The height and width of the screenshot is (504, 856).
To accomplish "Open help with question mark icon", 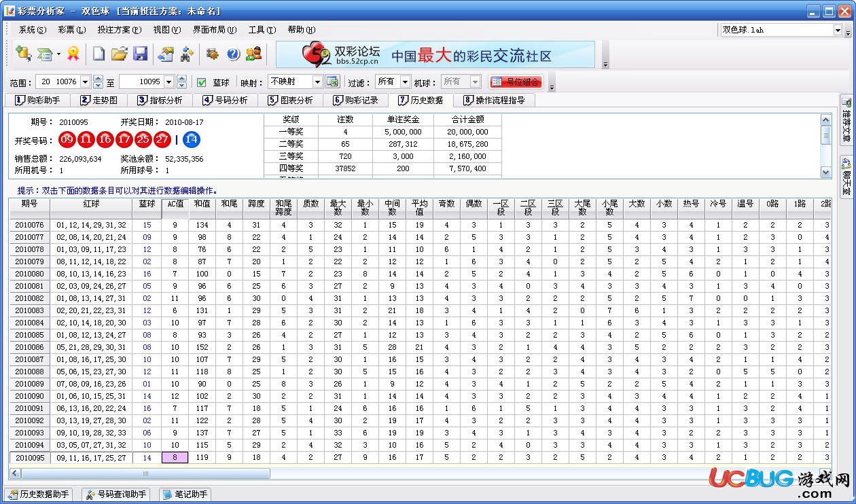I will tap(233, 54).
